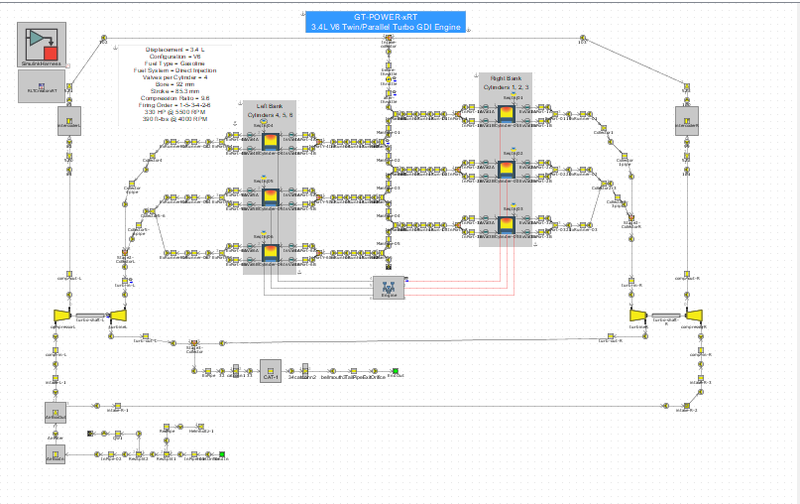Select the Helmholtz-1 resonator part
This screenshot has height=504, width=800.
point(201,426)
